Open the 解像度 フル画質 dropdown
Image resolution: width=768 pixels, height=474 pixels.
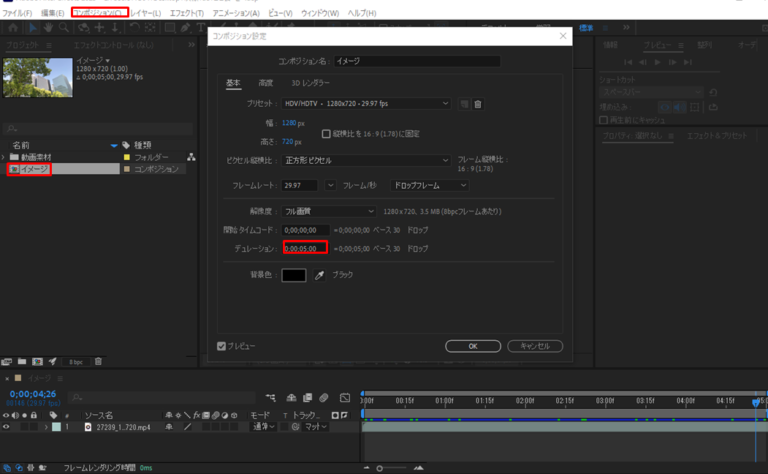click(x=329, y=211)
